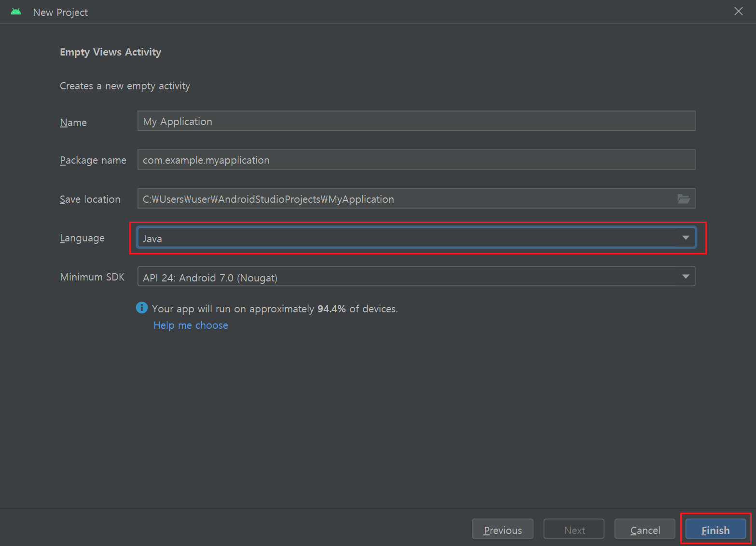Click the 'Package name' label

coord(93,160)
